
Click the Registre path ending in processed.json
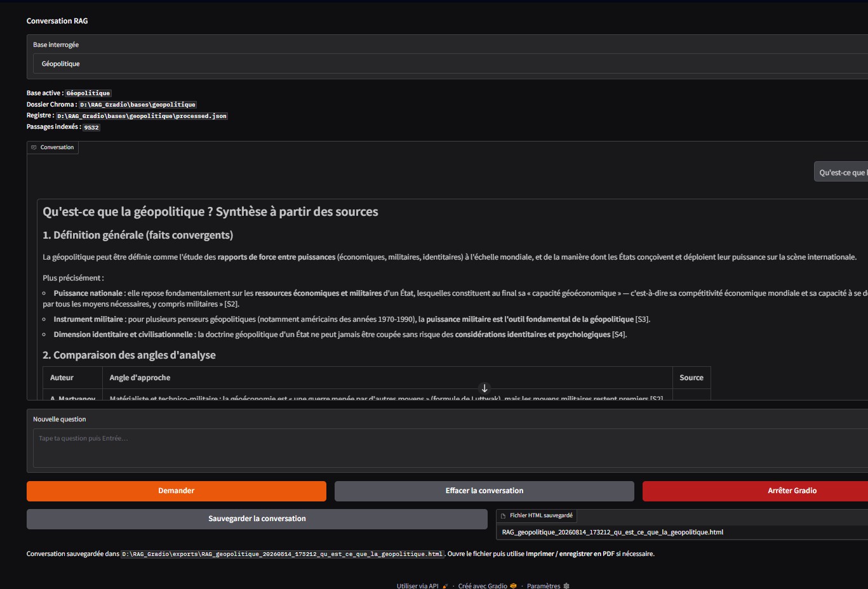(142, 116)
